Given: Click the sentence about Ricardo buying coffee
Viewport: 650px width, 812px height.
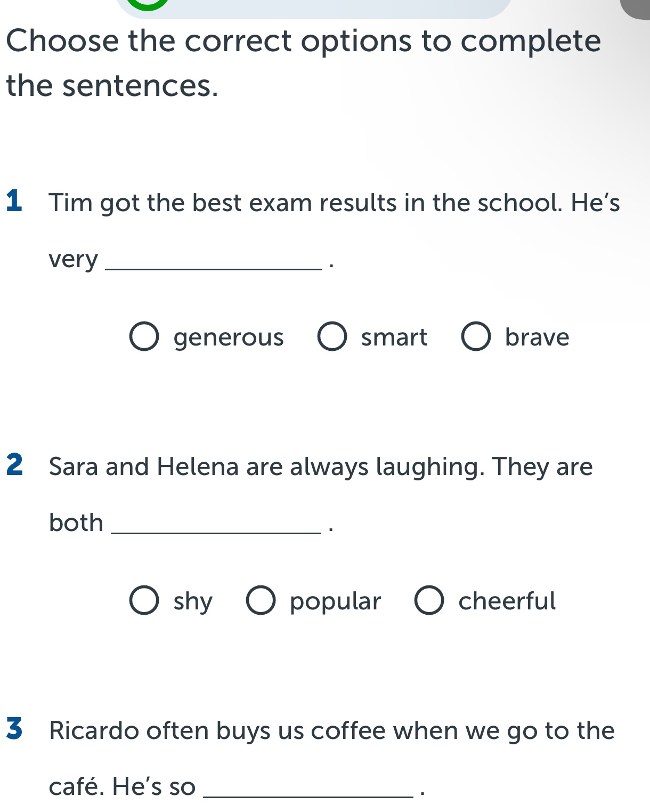Looking at the screenshot, I should (330, 731).
